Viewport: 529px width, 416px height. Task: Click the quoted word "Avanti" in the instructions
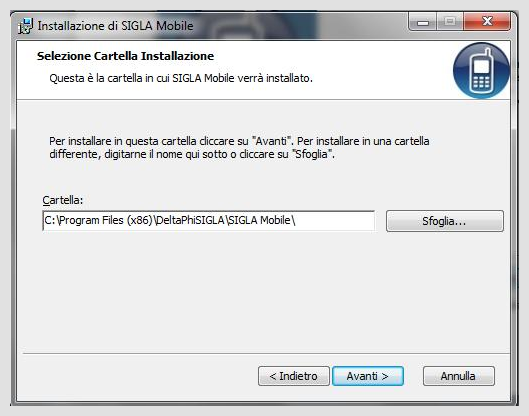point(272,141)
